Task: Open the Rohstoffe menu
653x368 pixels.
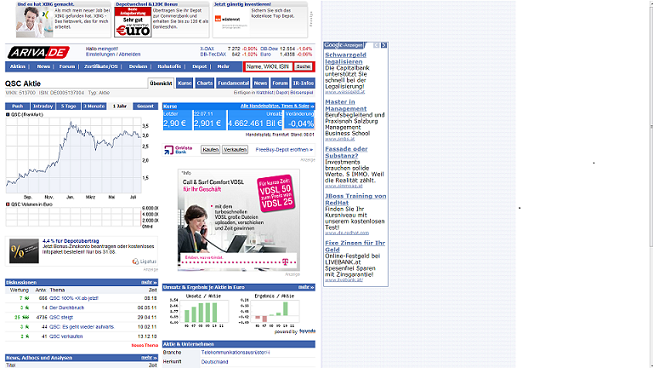Action: pyautogui.click(x=169, y=67)
